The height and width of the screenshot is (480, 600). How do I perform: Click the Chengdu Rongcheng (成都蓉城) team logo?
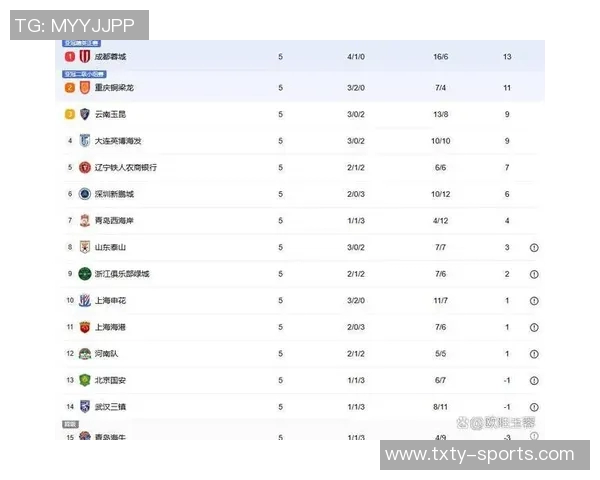click(84, 57)
